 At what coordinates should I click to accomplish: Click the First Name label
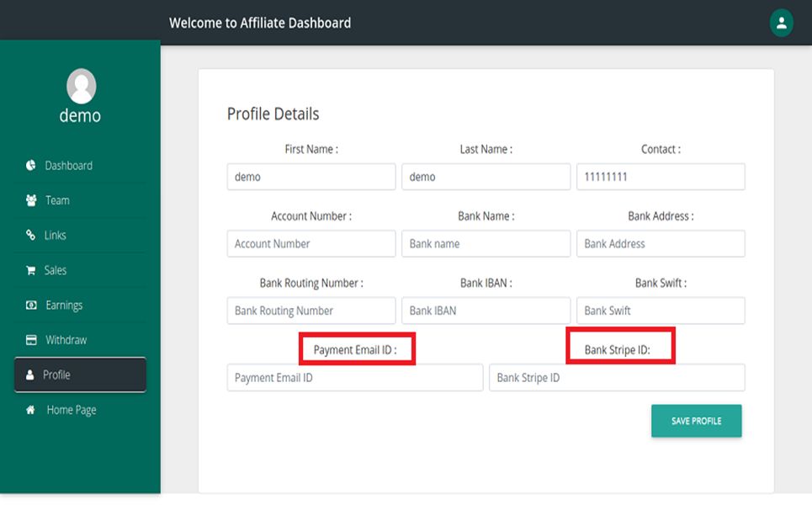click(x=311, y=149)
